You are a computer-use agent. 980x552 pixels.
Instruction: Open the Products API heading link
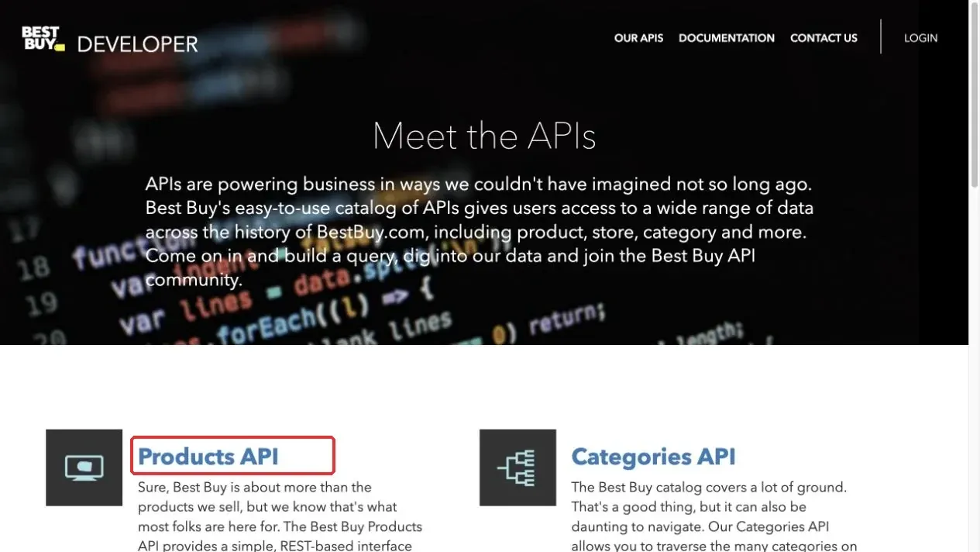[208, 457]
